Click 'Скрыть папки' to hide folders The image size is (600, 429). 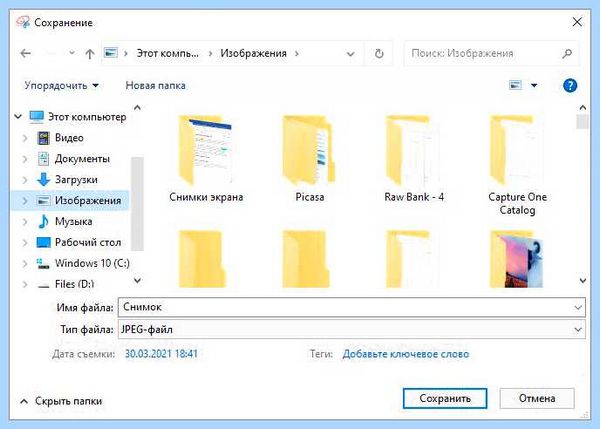[x=61, y=401]
